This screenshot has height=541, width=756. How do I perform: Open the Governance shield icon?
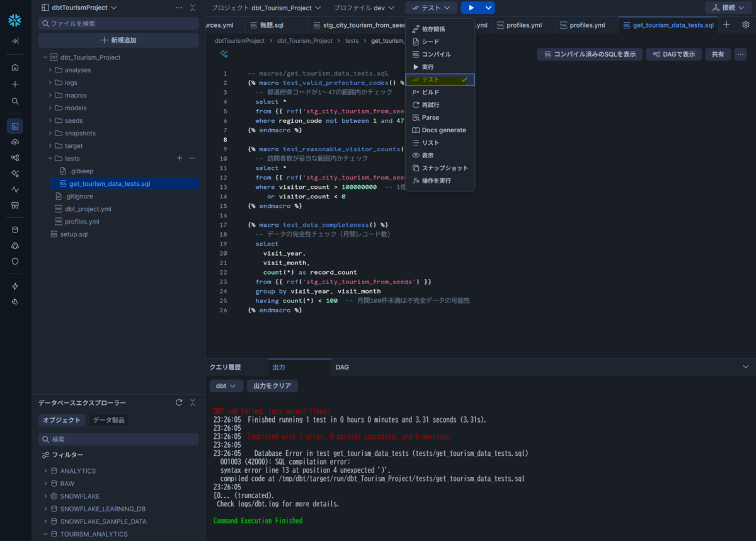(x=15, y=261)
